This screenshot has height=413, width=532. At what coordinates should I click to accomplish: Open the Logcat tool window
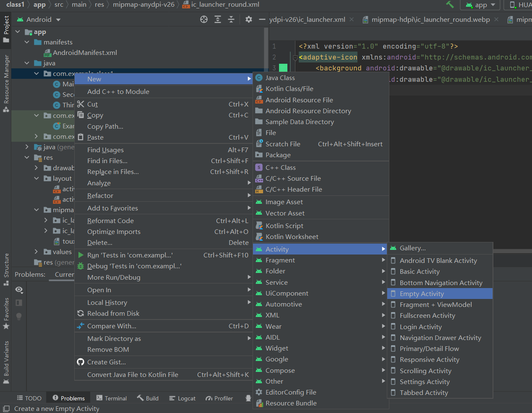click(x=182, y=398)
